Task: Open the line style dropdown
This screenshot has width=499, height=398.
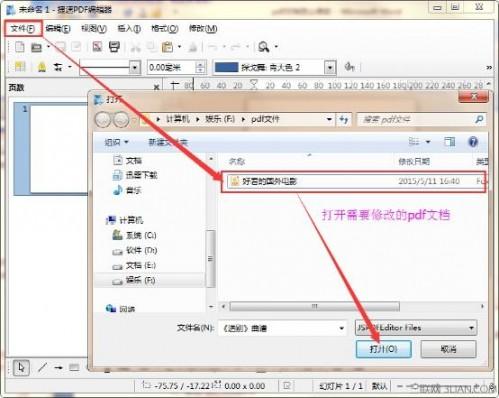Action: pos(135,68)
